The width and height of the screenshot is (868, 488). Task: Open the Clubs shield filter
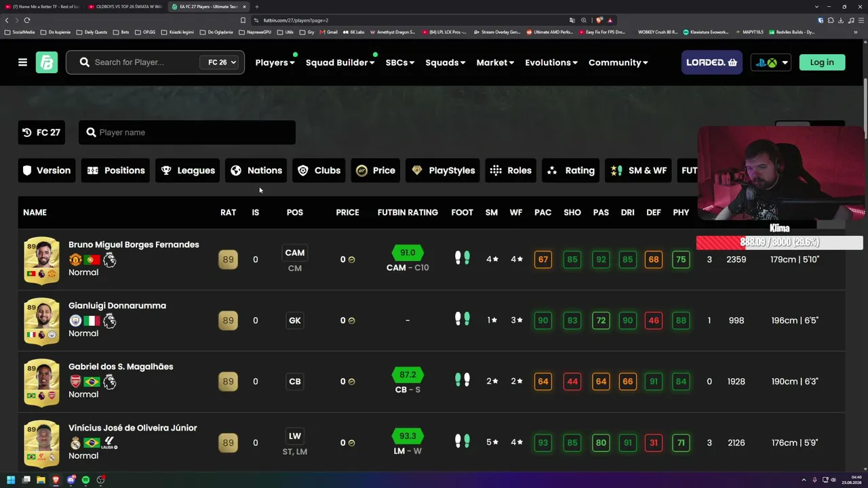(319, 170)
